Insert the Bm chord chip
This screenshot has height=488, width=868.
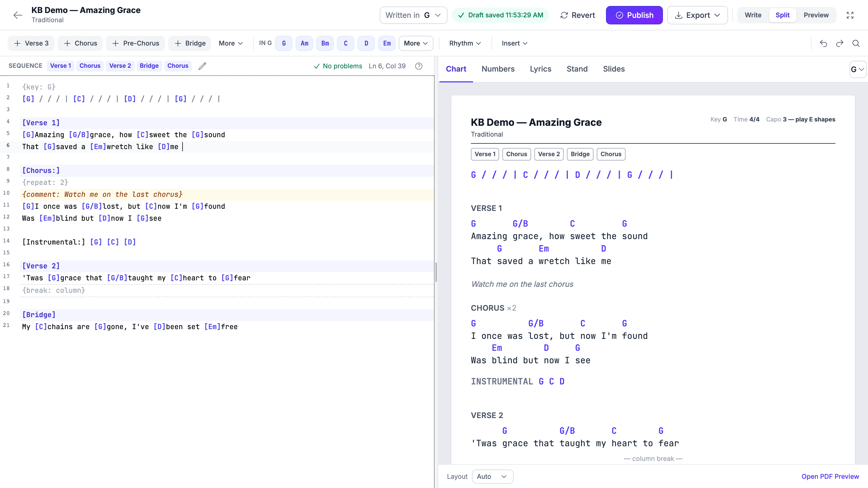click(325, 43)
